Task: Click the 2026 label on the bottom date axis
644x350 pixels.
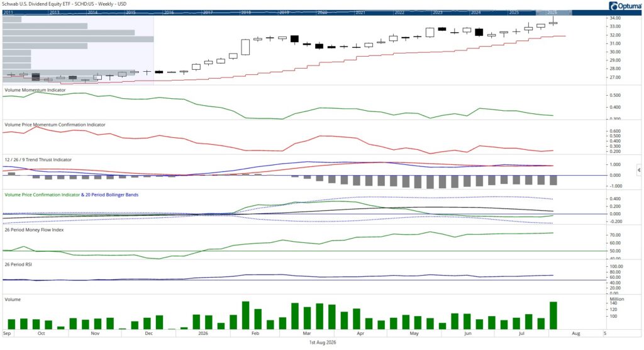Action: click(203, 333)
